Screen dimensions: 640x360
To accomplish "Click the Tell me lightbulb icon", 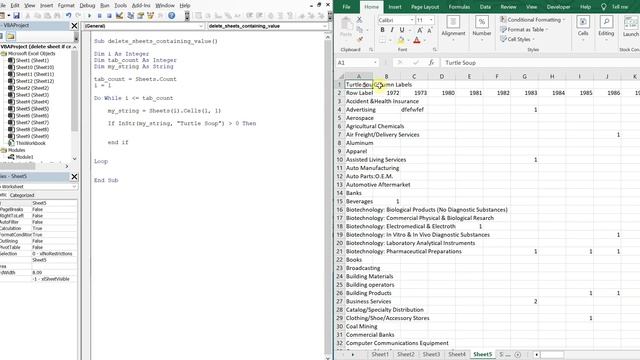I will pyautogui.click(x=604, y=7).
